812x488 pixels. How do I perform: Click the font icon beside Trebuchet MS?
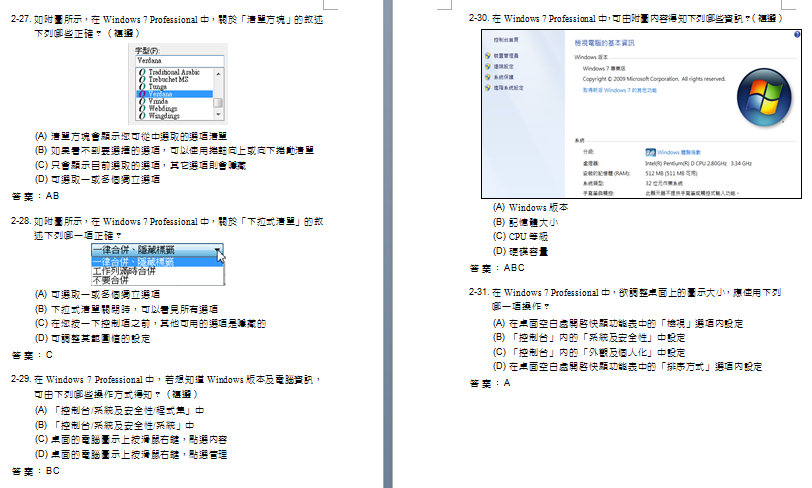(142, 80)
